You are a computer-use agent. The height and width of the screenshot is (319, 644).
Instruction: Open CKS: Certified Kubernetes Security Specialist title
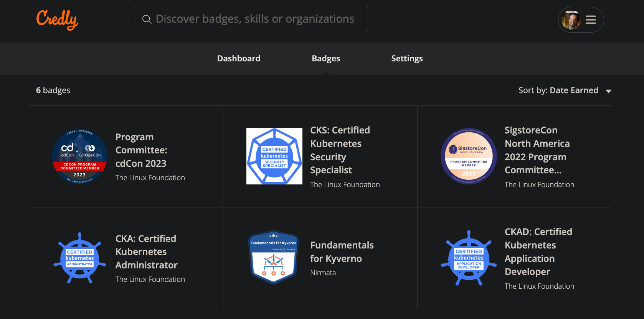[340, 150]
